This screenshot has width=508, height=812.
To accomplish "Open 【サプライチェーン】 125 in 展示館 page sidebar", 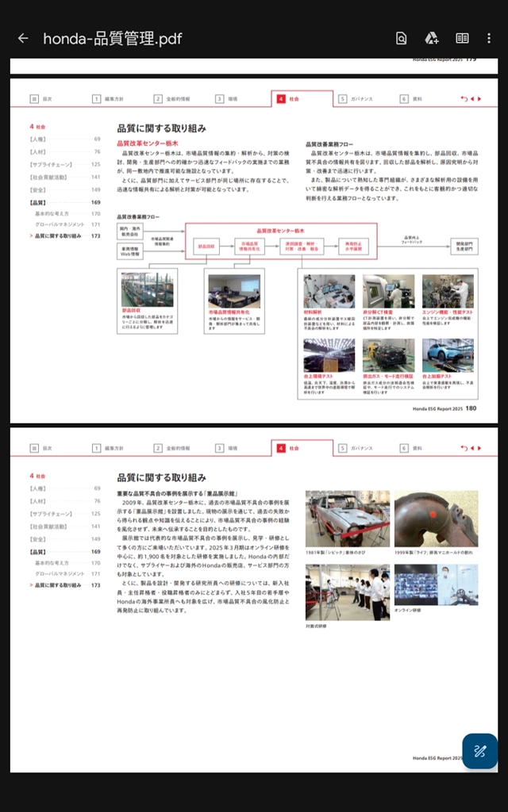I will 65,514.
